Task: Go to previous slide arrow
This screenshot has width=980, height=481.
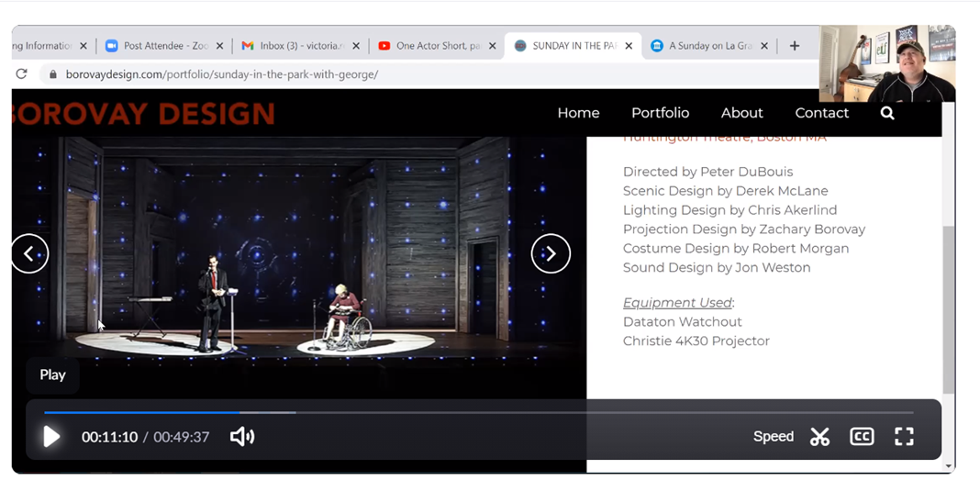Action: [28, 253]
